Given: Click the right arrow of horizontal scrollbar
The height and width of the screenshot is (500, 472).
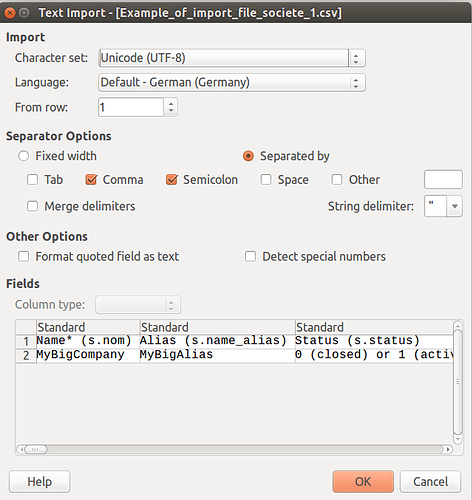Looking at the screenshot, I should click(448, 449).
